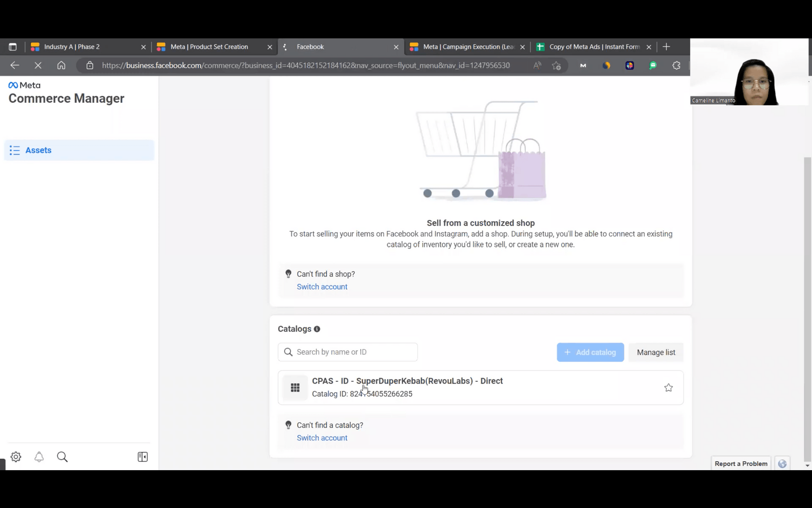This screenshot has width=812, height=508.
Task: Switch to Industry A Phase 2 tab
Action: click(x=72, y=47)
